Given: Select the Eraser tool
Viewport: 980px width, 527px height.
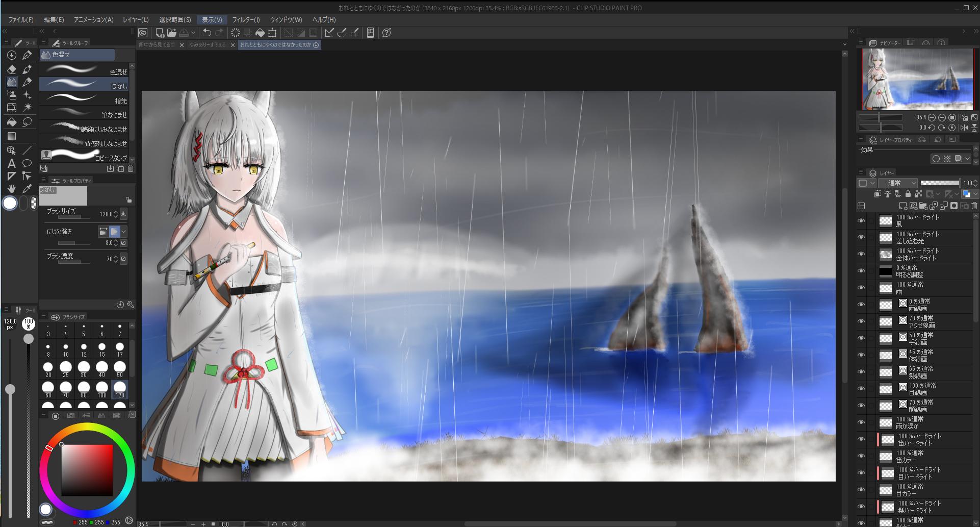Looking at the screenshot, I should click(11, 69).
